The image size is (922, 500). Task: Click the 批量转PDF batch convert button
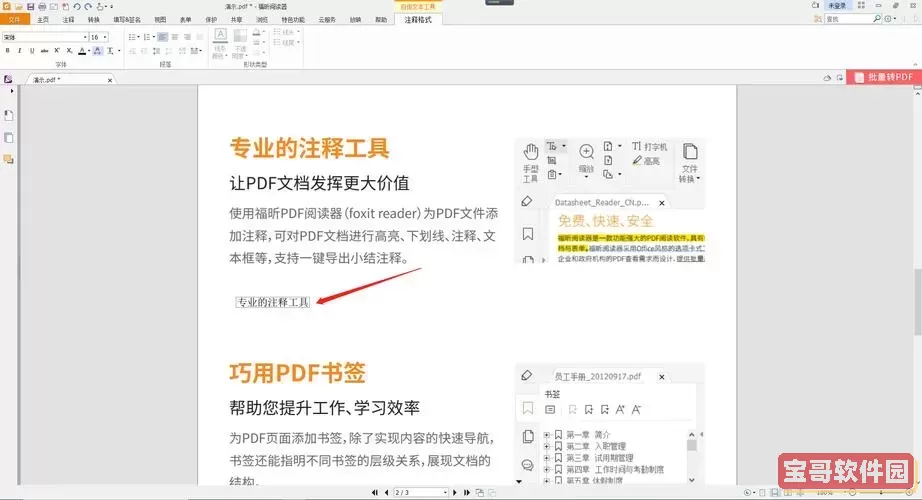click(x=884, y=77)
